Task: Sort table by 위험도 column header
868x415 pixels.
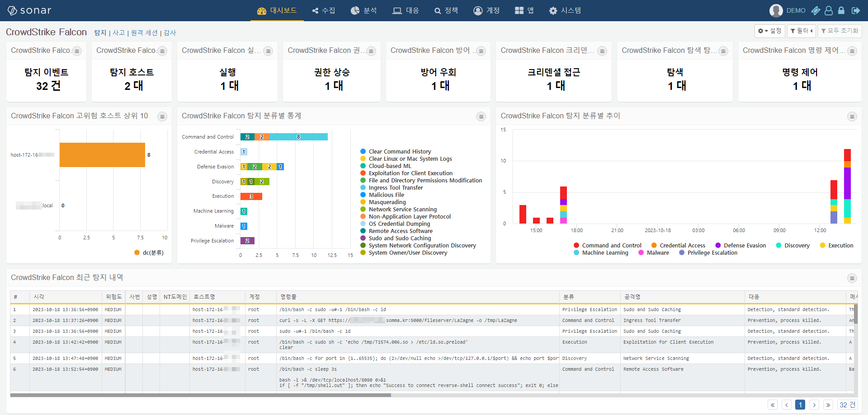Action: (113, 297)
